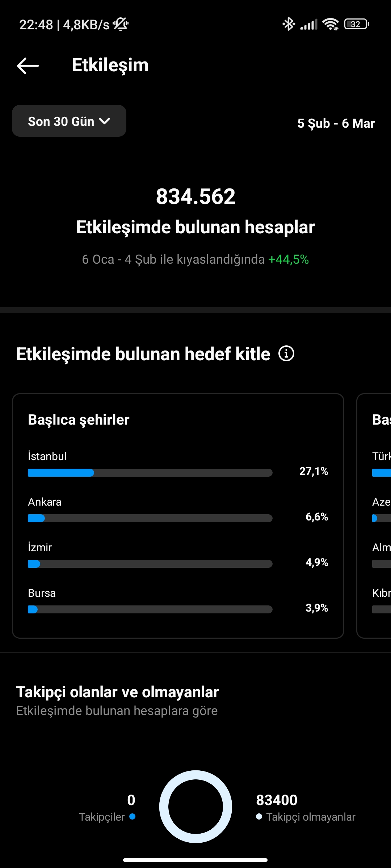Tap the Bursa 3,9% row
The width and height of the screenshot is (391, 868).
point(178,600)
